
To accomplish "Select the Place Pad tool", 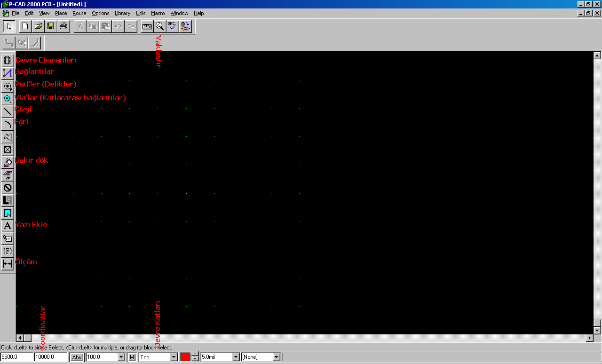I will [8, 86].
